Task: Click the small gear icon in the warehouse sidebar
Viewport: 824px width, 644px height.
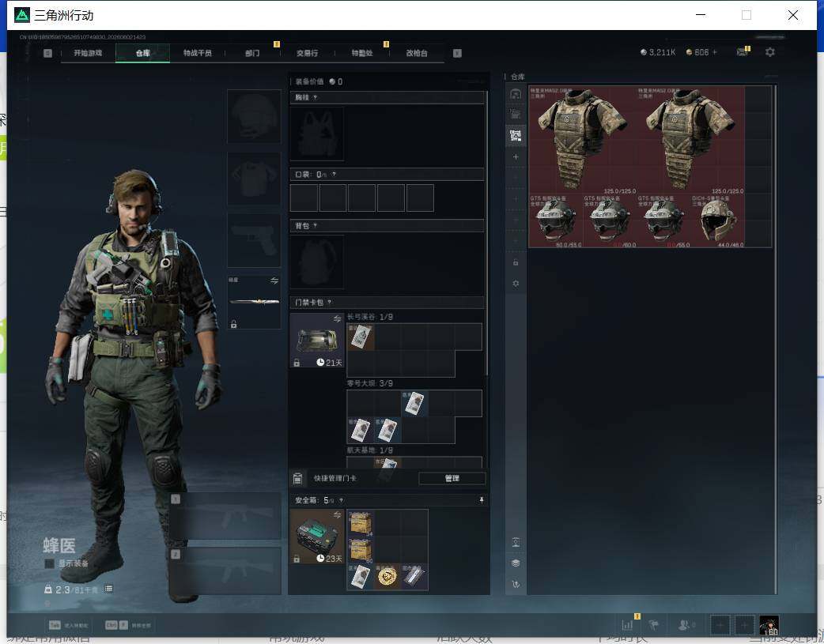Action: (x=516, y=283)
